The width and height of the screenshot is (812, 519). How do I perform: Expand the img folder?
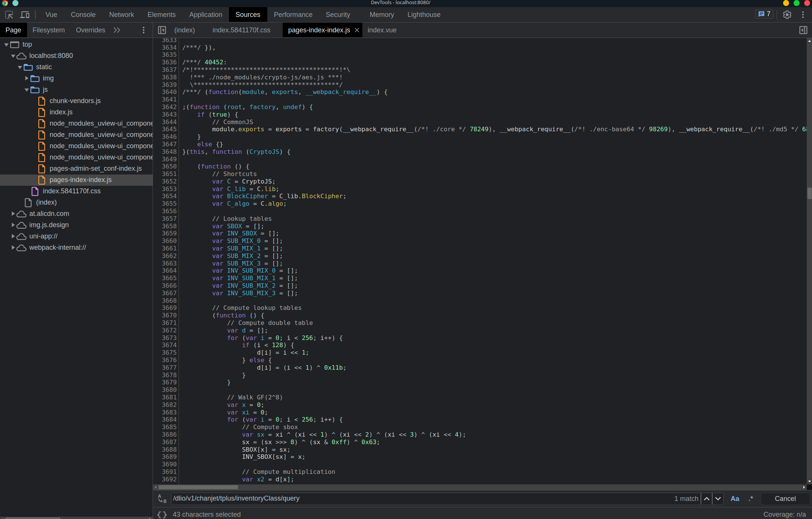pos(27,78)
